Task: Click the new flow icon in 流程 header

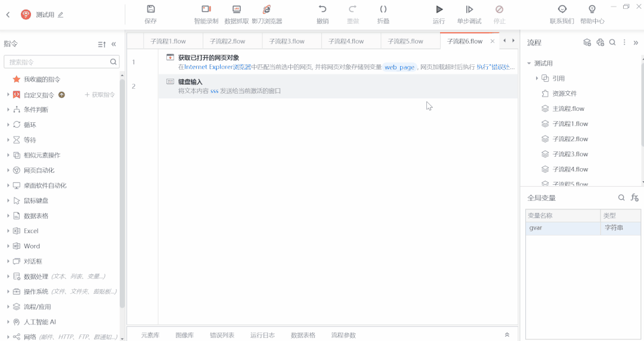Action: point(587,42)
